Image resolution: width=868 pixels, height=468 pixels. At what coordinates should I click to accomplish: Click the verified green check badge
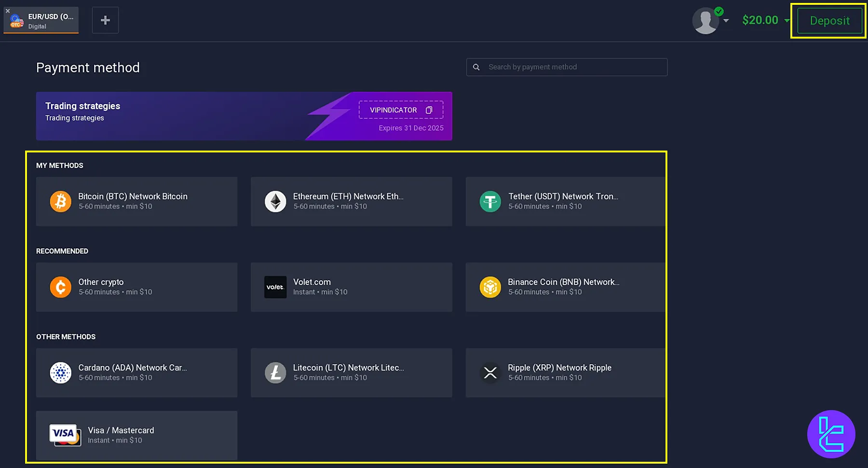tap(719, 11)
